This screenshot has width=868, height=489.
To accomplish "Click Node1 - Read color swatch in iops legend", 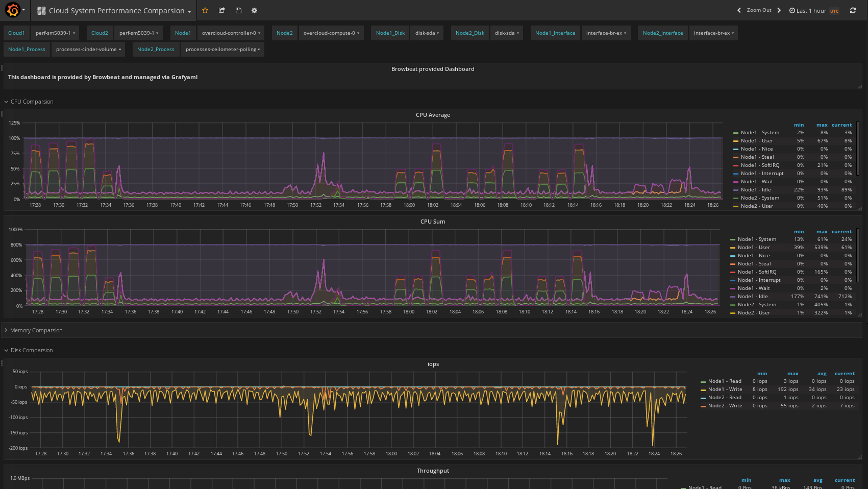I will 703,382.
